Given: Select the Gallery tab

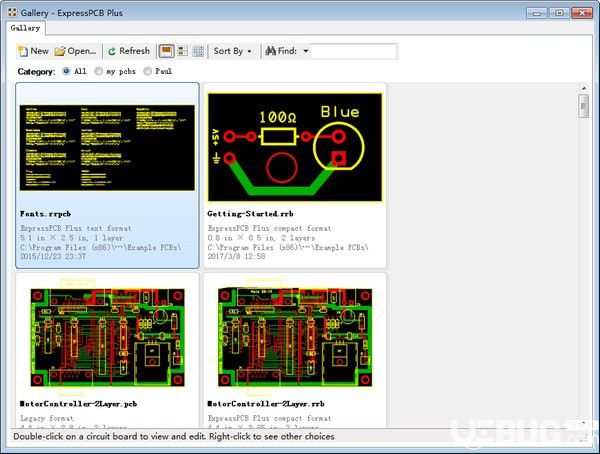Looking at the screenshot, I should point(25,28).
